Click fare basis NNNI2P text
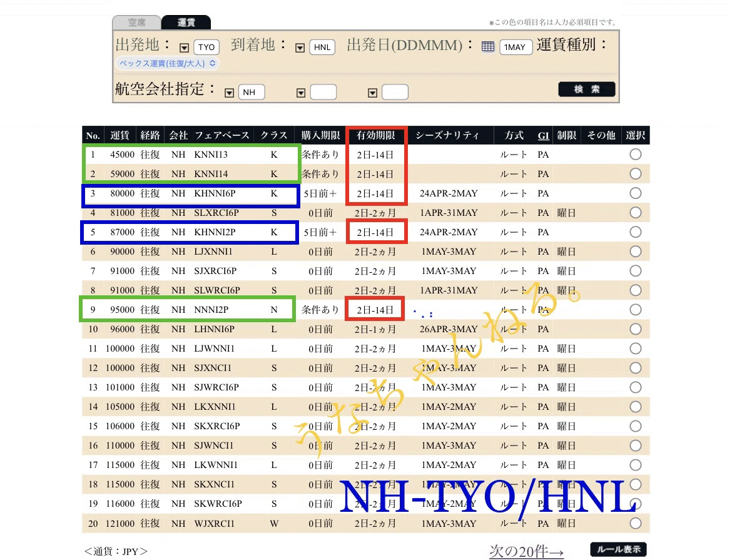 (x=211, y=310)
